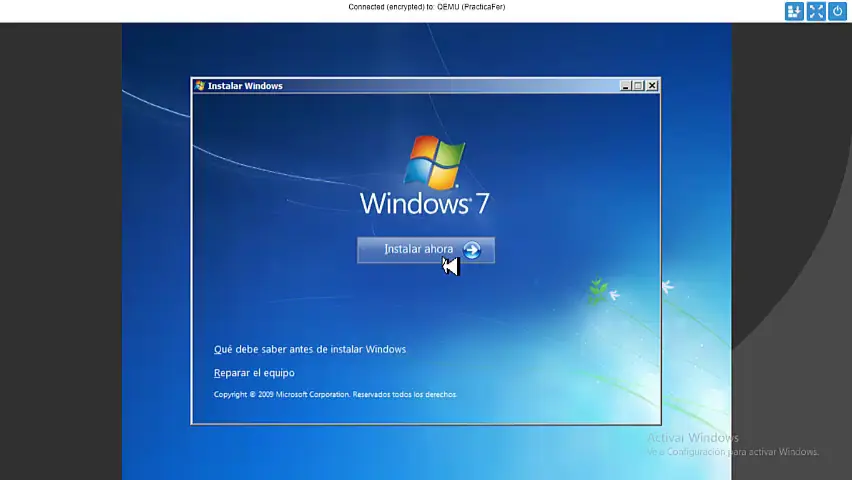Click the Microsoft copyright notice text

(335, 394)
